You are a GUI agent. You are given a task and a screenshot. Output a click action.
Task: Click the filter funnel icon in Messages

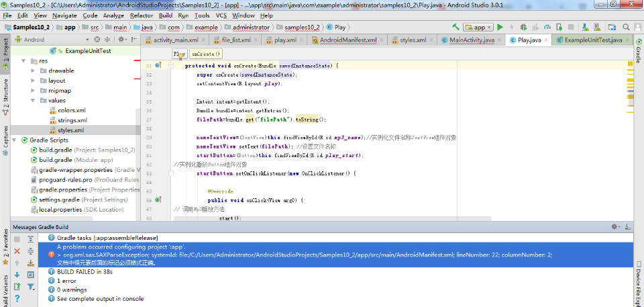click(x=31, y=287)
